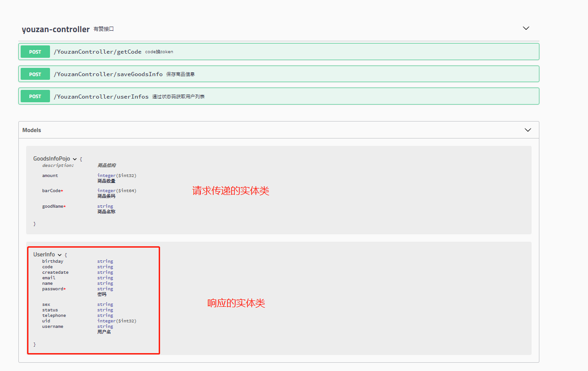Click the 'code换token' endpoint summary
The width and height of the screenshot is (588, 371).
(159, 52)
